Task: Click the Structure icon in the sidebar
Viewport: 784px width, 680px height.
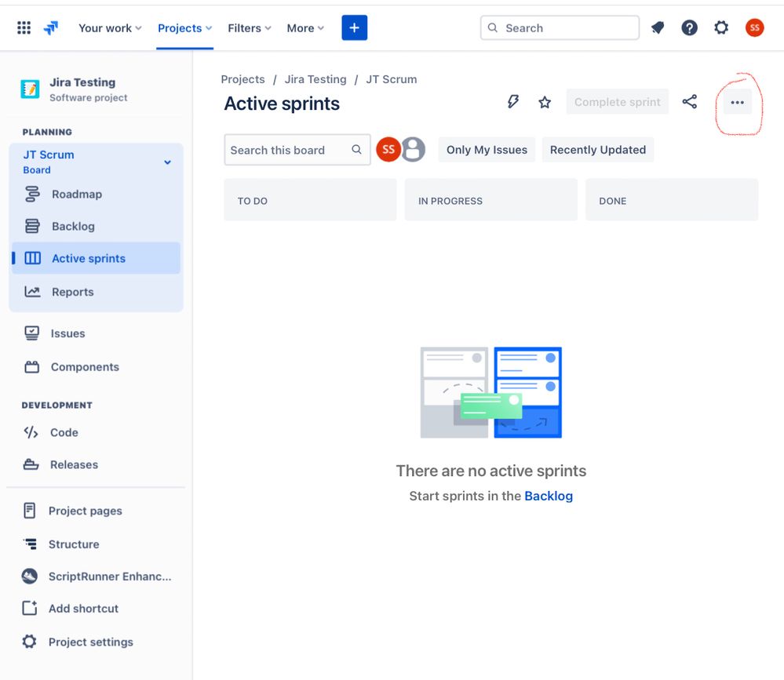Action: pos(30,544)
